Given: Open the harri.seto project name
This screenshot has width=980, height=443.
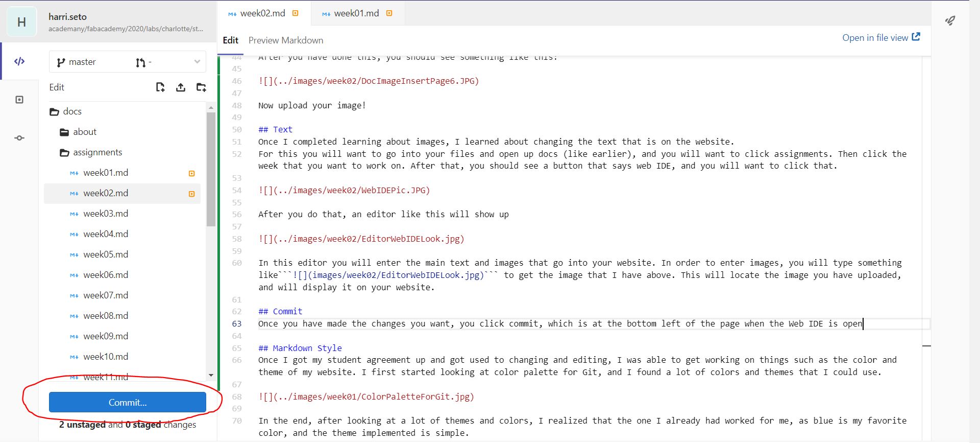Looking at the screenshot, I should 67,16.
